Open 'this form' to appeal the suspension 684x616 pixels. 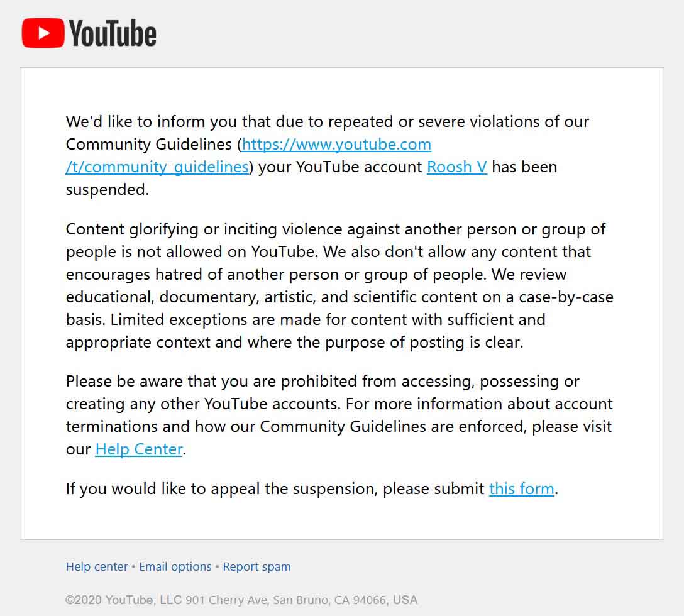click(x=522, y=488)
